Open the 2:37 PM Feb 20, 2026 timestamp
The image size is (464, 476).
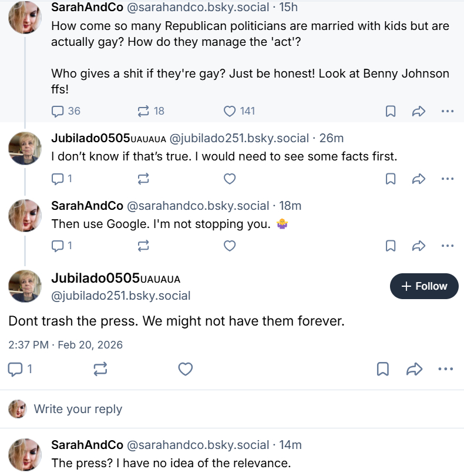[66, 345]
